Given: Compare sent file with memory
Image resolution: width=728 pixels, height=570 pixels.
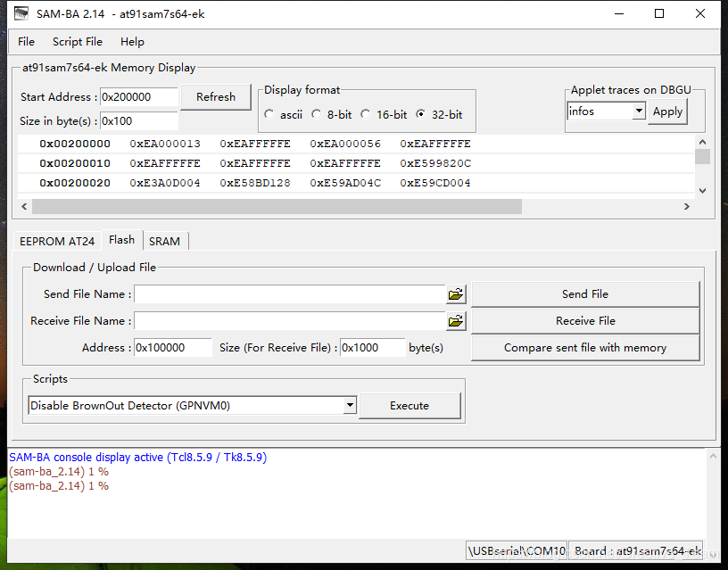Looking at the screenshot, I should (585, 348).
